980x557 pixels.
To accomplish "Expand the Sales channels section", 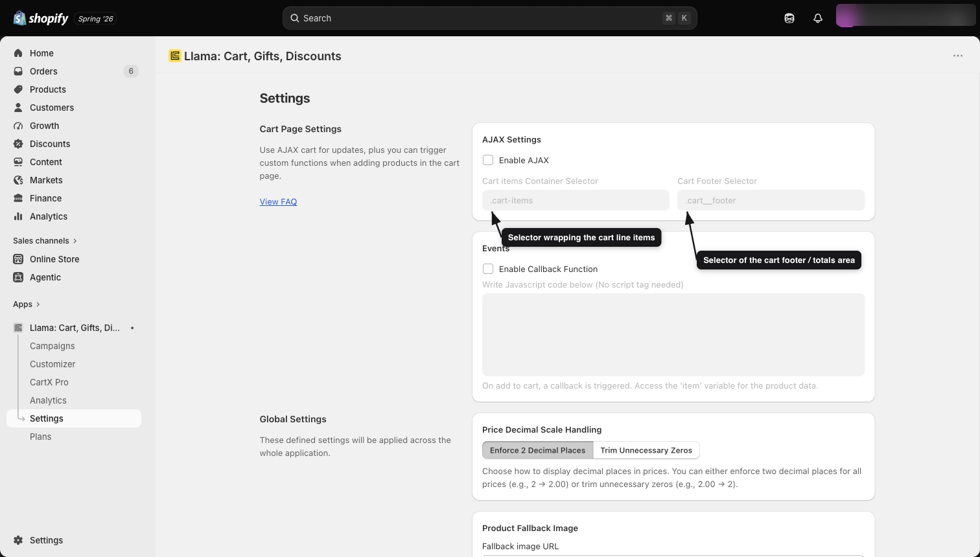I will [45, 240].
